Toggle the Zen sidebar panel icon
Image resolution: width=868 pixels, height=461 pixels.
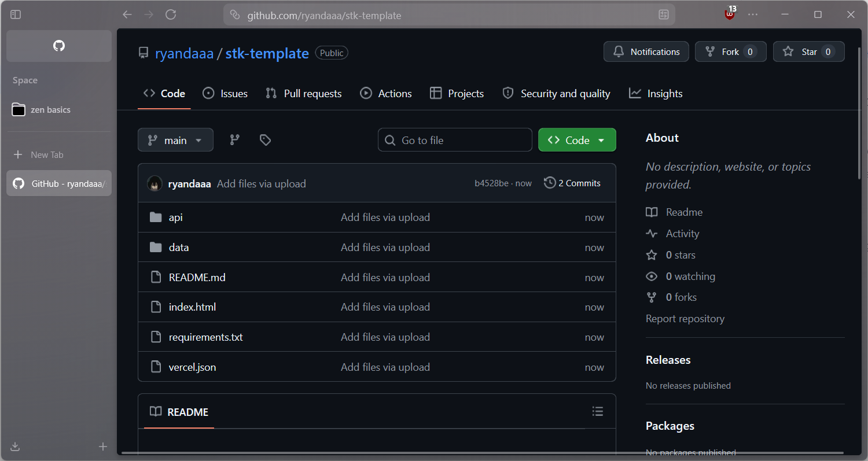click(16, 14)
